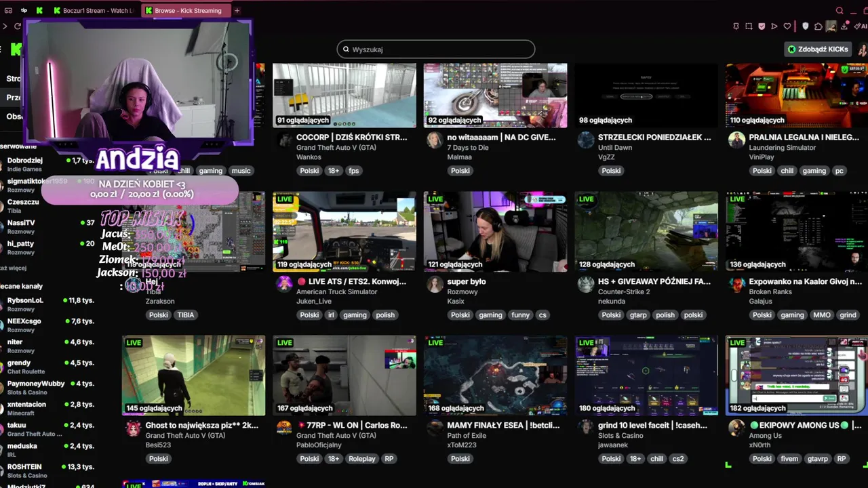Click the pin icon in address bar

pyautogui.click(x=736, y=26)
